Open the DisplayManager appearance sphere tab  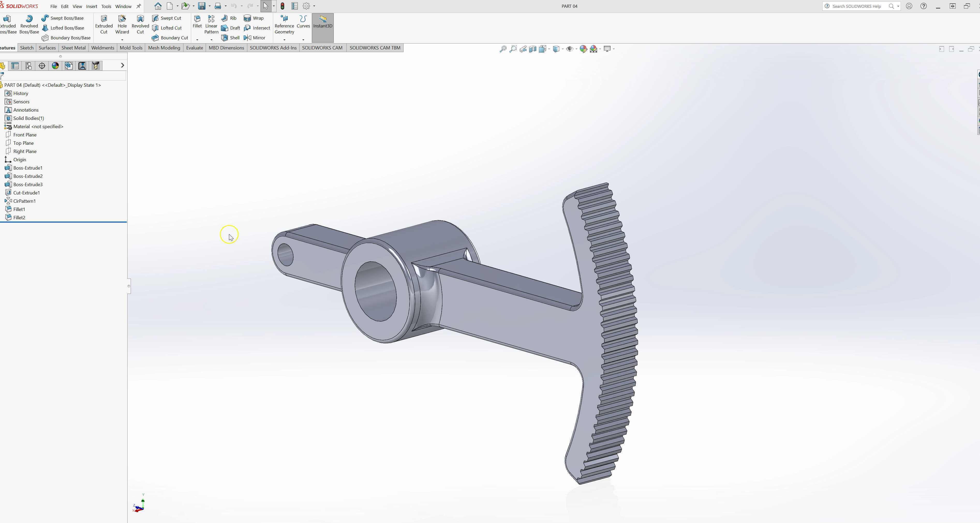pyautogui.click(x=55, y=66)
